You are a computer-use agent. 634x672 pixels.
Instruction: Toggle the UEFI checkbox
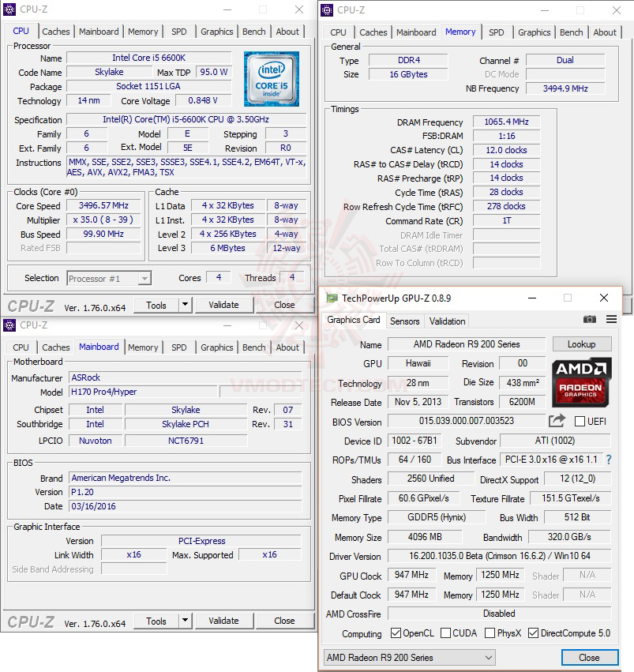(x=580, y=422)
